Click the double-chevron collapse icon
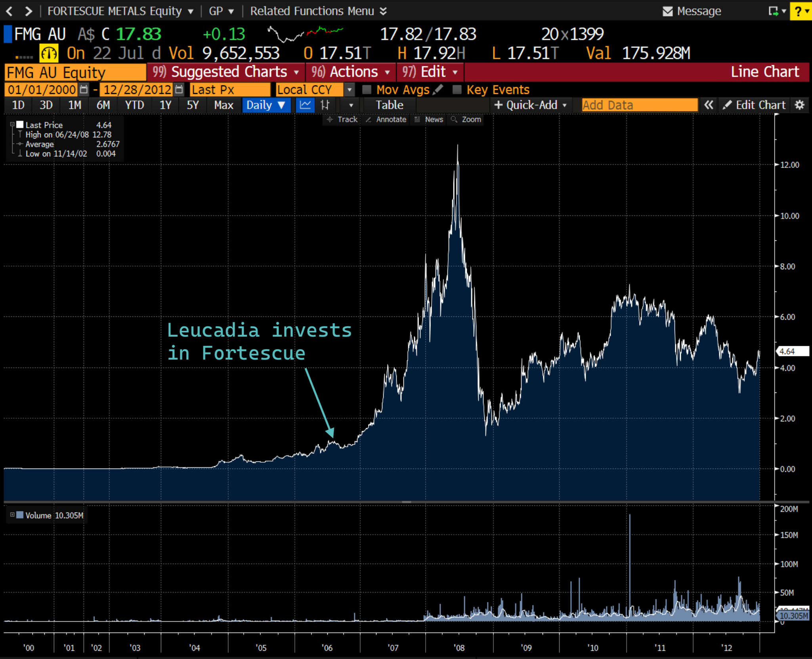The image size is (812, 659). point(709,105)
